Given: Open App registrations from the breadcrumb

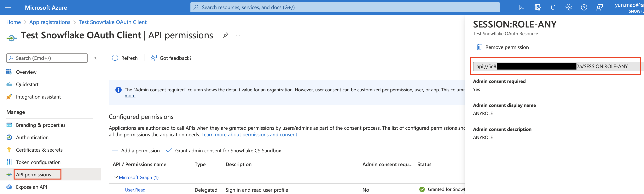Looking at the screenshot, I should [50, 22].
